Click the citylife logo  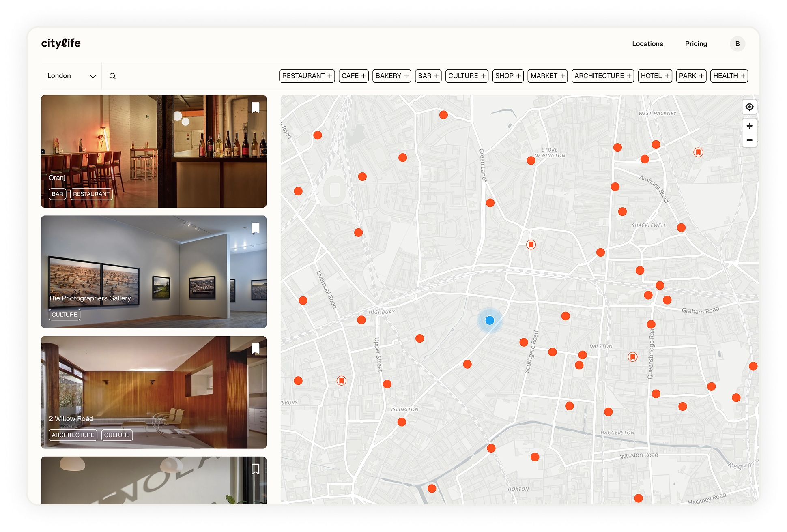tap(61, 43)
